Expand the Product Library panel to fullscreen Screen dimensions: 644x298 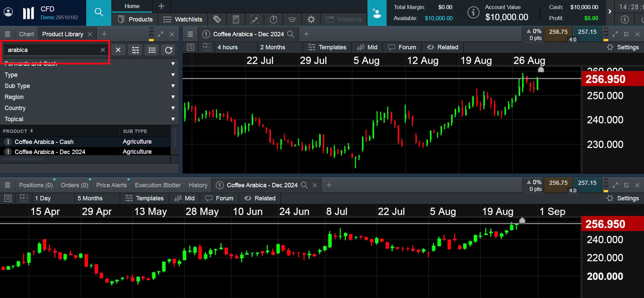point(161,34)
